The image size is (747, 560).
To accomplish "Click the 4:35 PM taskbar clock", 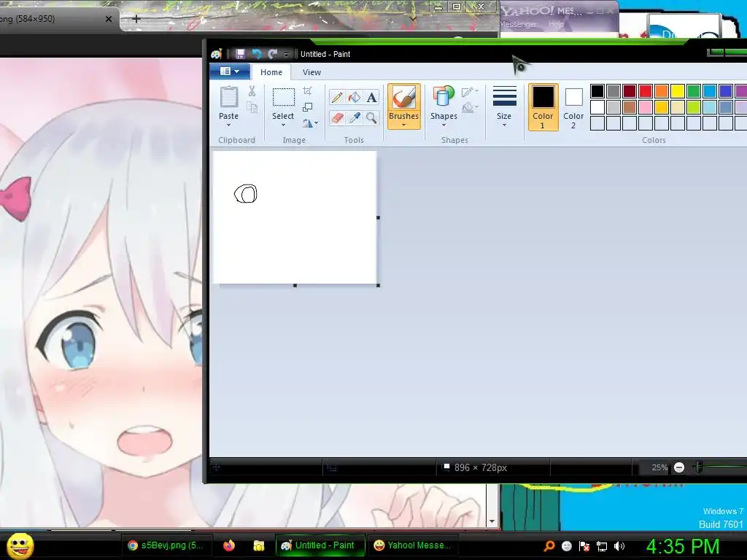I will click(x=683, y=545).
